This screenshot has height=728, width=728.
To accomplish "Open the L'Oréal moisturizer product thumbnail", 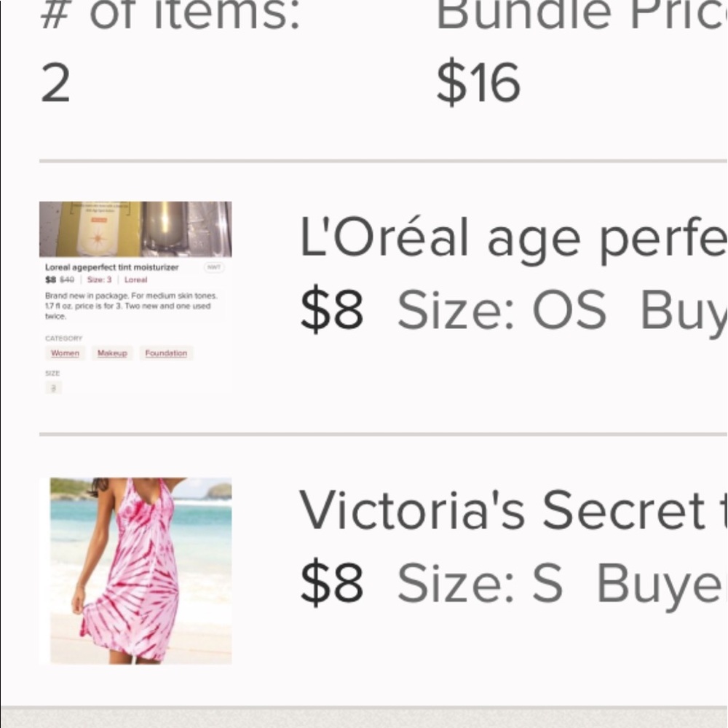I will [x=135, y=228].
